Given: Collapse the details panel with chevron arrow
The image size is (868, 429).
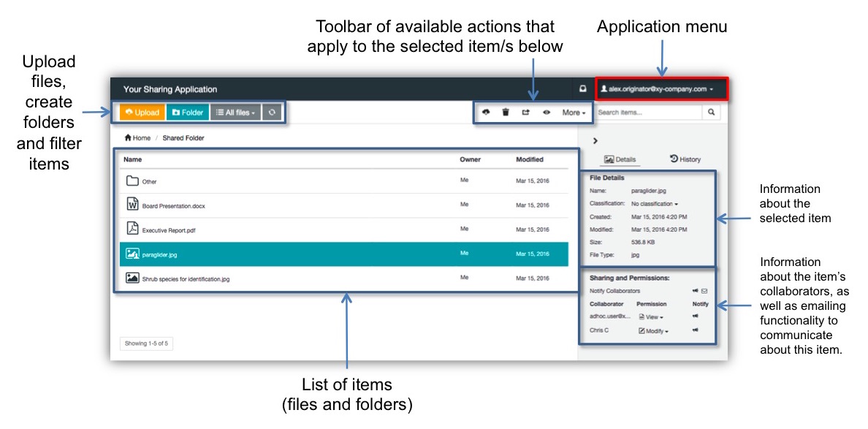Looking at the screenshot, I should point(595,140).
